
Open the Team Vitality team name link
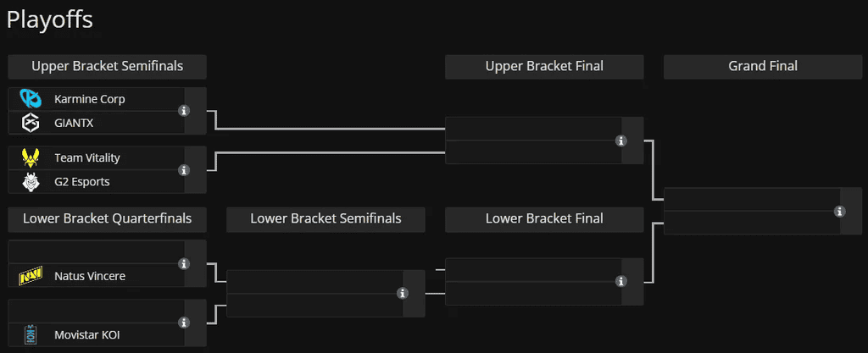[x=87, y=158]
